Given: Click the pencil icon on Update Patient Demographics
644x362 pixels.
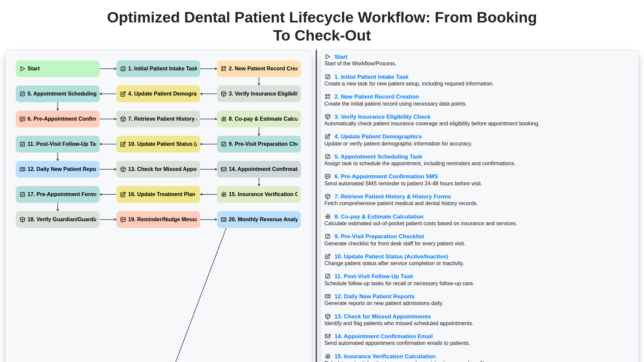Looking at the screenshot, I should coord(123,94).
